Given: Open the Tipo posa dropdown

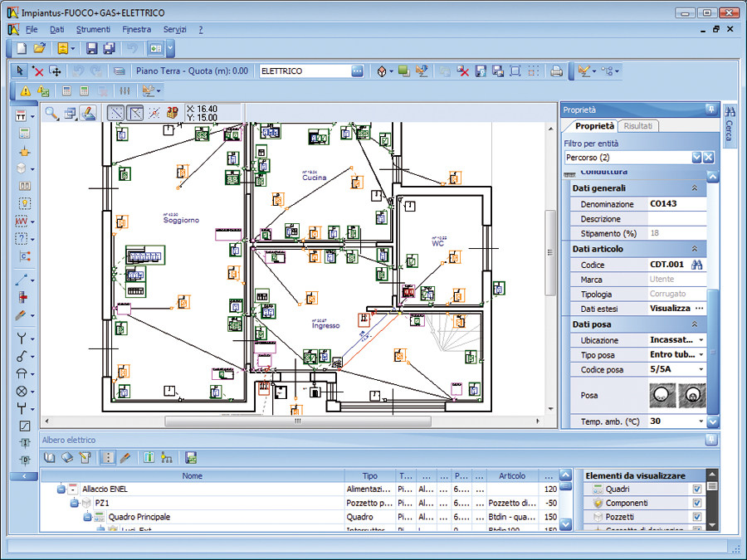Looking at the screenshot, I should (701, 355).
